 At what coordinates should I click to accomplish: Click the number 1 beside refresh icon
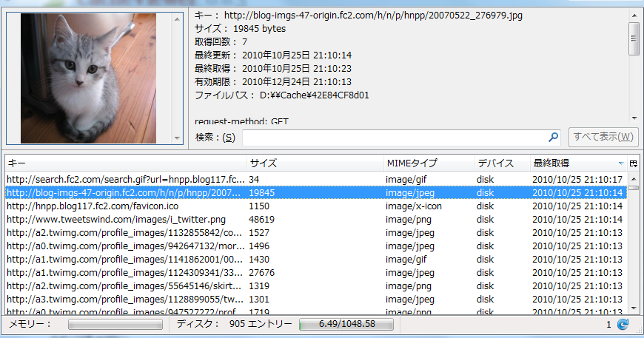pos(608,325)
